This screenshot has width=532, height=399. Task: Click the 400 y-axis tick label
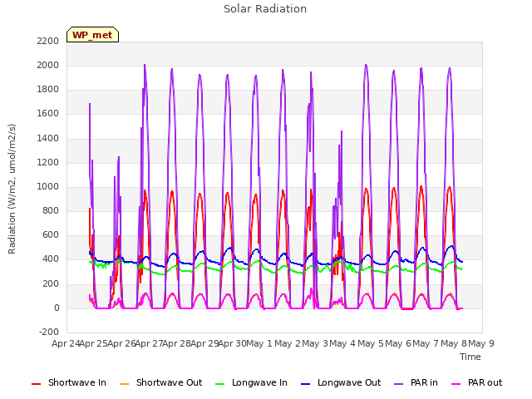pyautogui.click(x=51, y=259)
